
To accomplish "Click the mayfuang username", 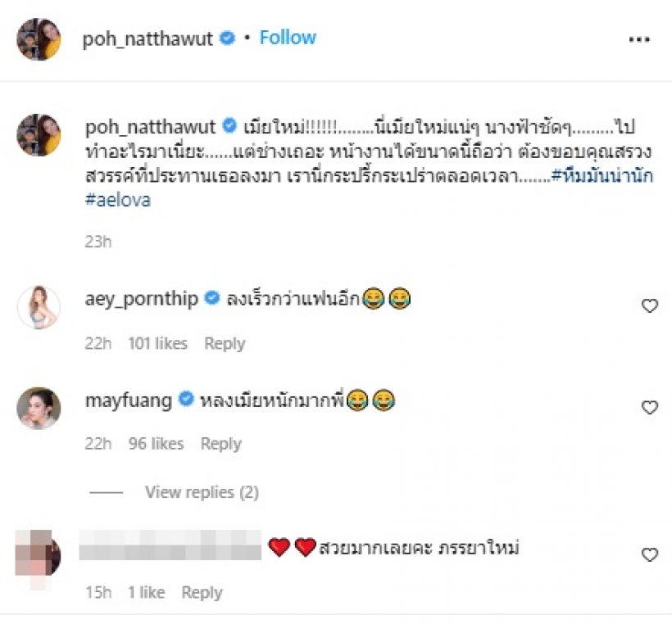I will (x=127, y=400).
